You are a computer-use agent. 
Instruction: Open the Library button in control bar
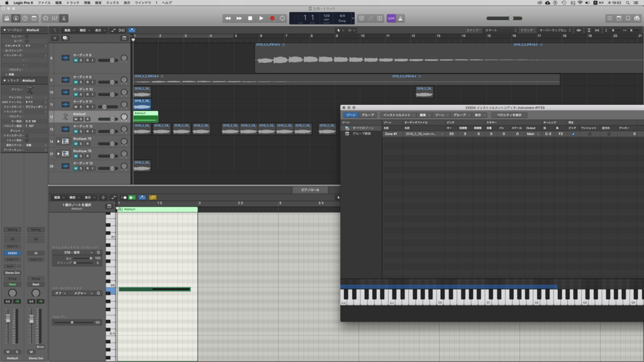click(x=7, y=18)
